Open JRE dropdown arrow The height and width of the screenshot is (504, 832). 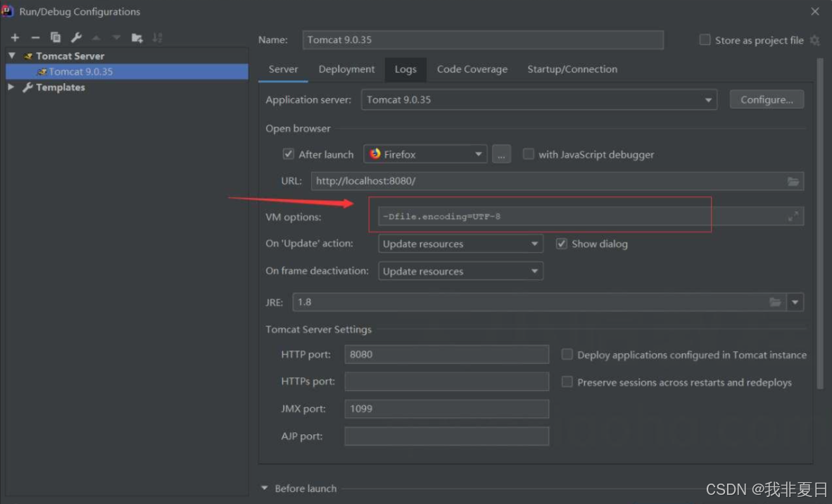[x=795, y=303]
